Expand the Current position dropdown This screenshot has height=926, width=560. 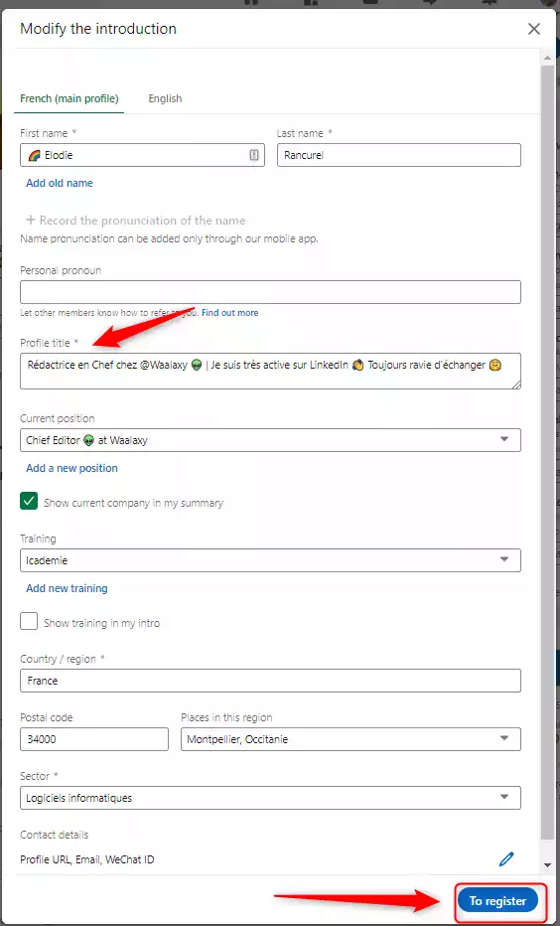(x=270, y=440)
